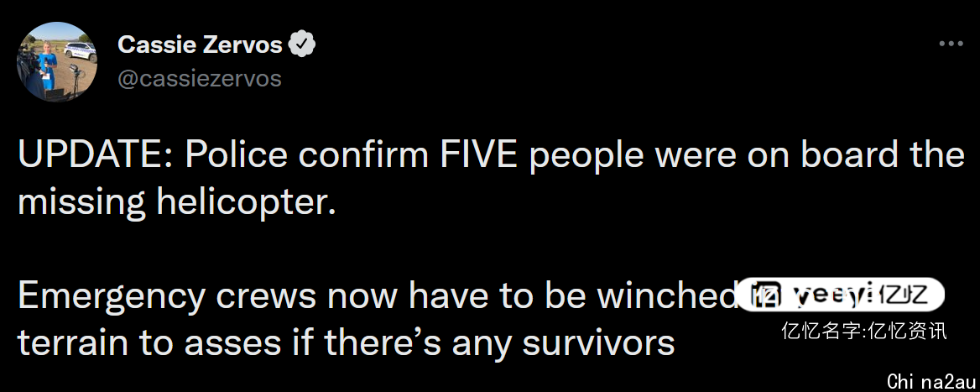The image size is (980, 392).
Task: Click the 亿忆名字:亿忆资讯 caption text
Action: pyautogui.click(x=864, y=330)
